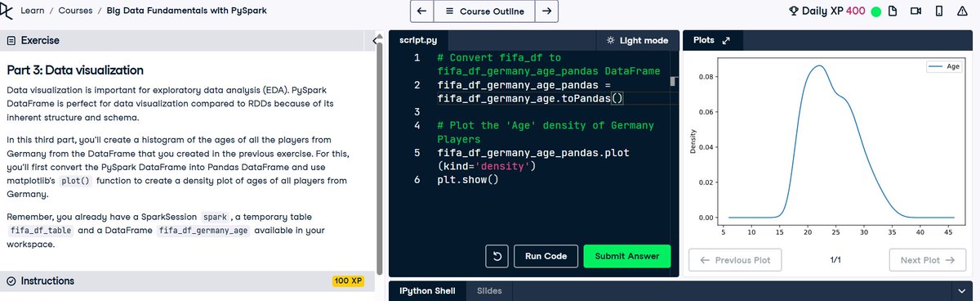Image resolution: width=980 pixels, height=301 pixels.
Task: Click the Instructions checkmark icon
Action: pos(11,281)
